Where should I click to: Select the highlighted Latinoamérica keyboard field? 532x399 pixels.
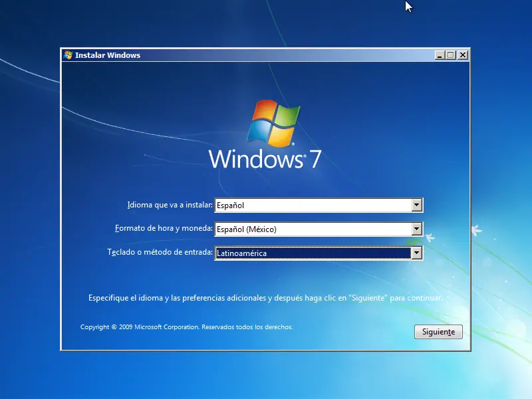319,253
